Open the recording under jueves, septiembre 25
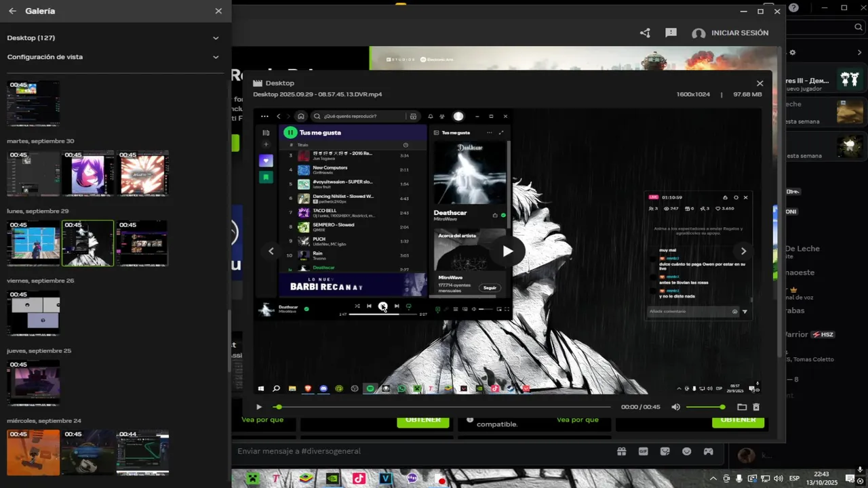Viewport: 868px width, 488px height. coord(33,383)
